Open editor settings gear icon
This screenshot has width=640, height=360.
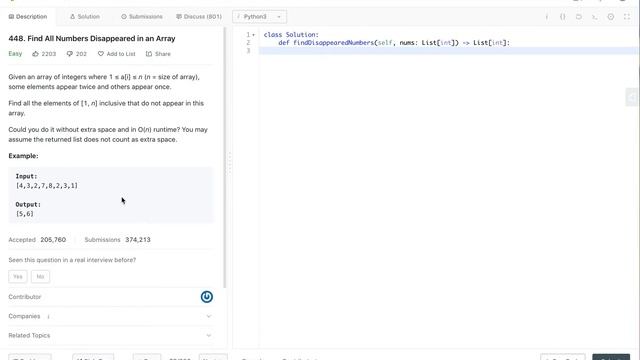pyautogui.click(x=611, y=17)
